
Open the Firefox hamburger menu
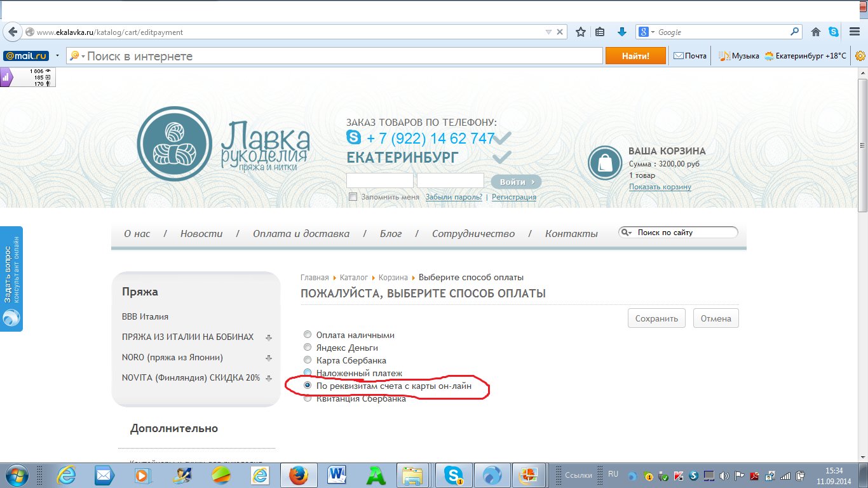click(x=853, y=32)
